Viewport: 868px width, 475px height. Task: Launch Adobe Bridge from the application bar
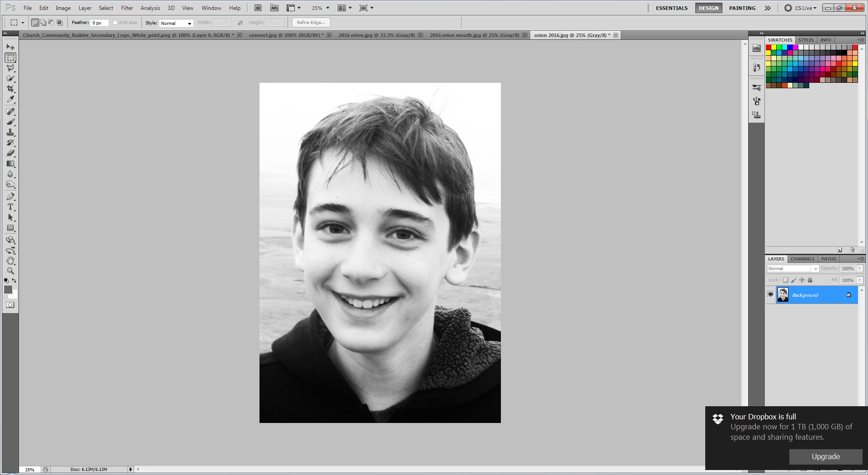pyautogui.click(x=258, y=8)
